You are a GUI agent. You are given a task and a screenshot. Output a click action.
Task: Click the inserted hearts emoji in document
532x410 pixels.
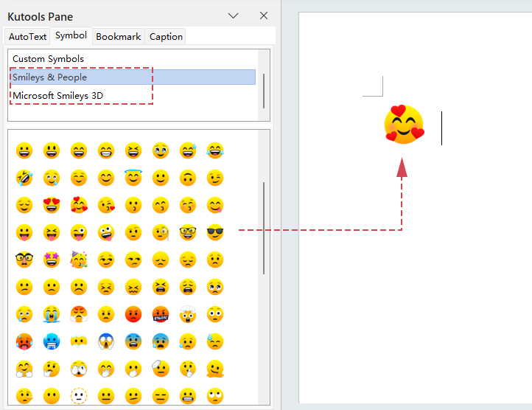click(404, 124)
